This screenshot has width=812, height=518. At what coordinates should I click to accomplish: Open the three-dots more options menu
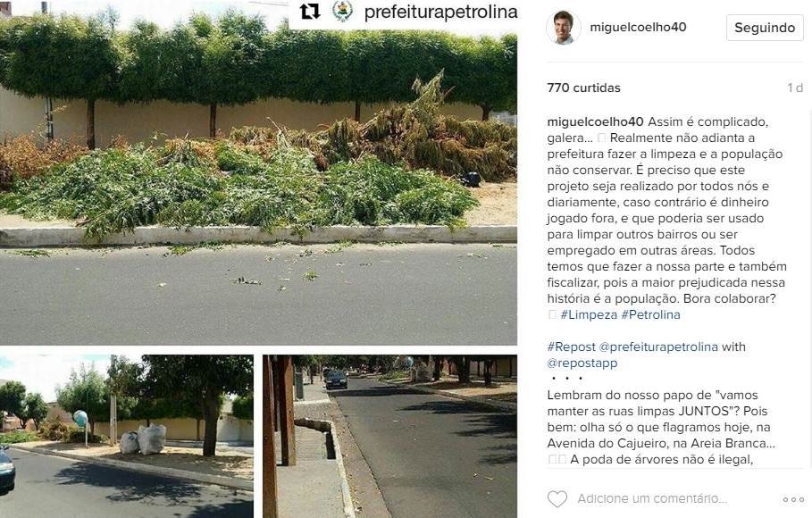(x=793, y=499)
